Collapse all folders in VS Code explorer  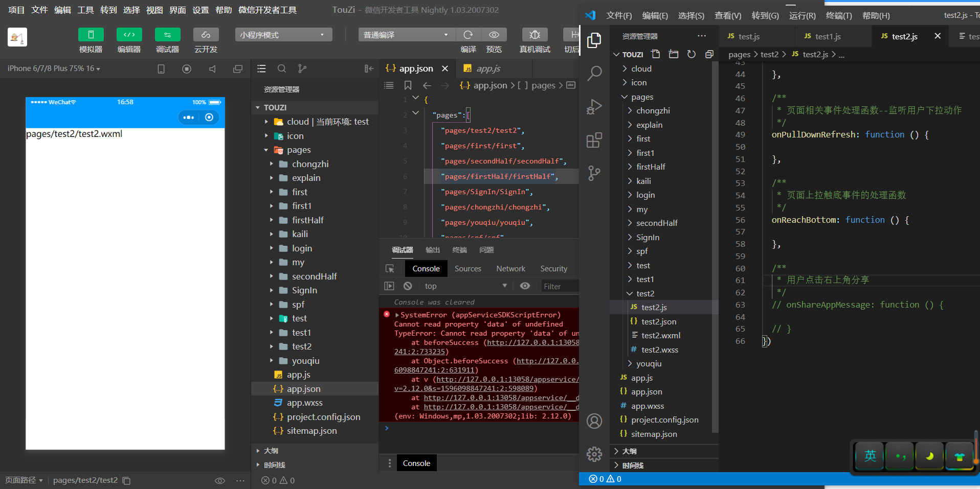coord(709,54)
